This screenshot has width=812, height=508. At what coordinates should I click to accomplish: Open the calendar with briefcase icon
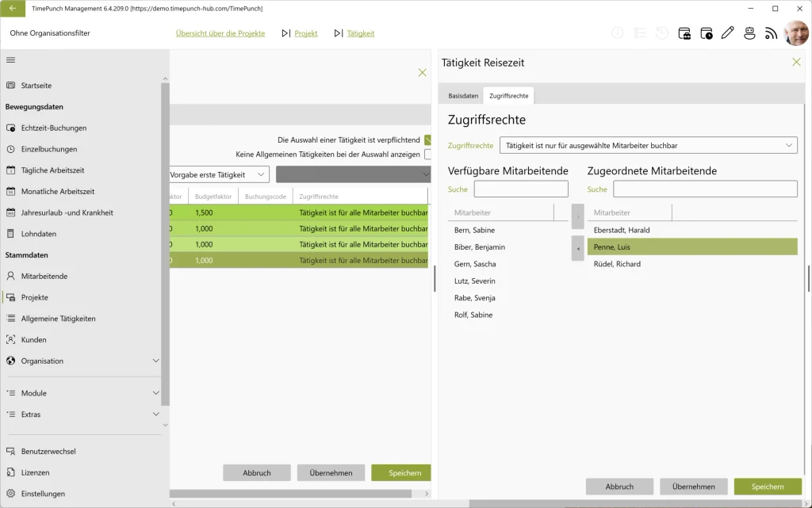click(x=684, y=33)
